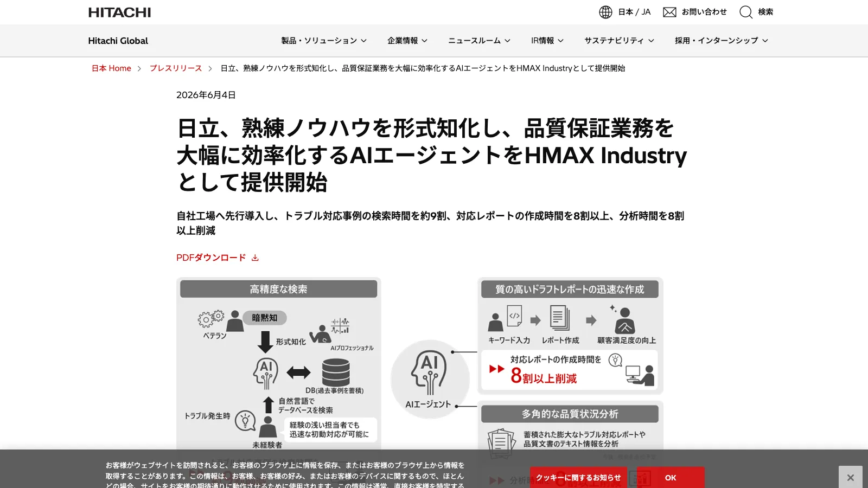Expand the chevron beside IR情報
Viewport: 868px width, 488px height.
click(561, 41)
